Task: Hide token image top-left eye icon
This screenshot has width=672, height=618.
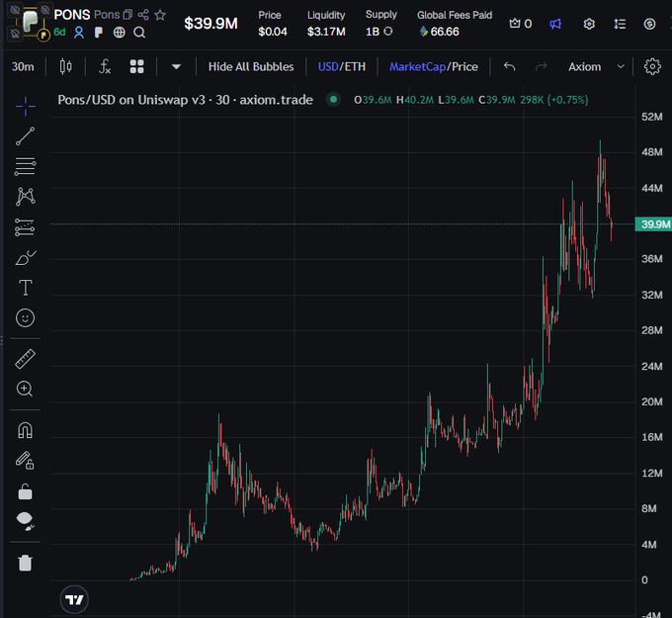Action: pyautogui.click(x=15, y=10)
